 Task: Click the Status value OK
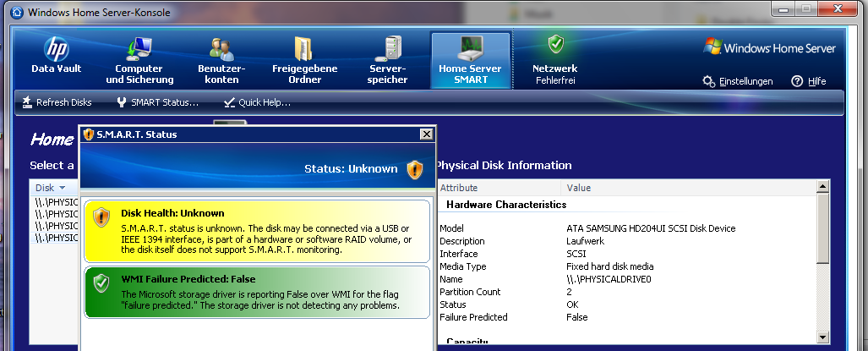pos(572,304)
